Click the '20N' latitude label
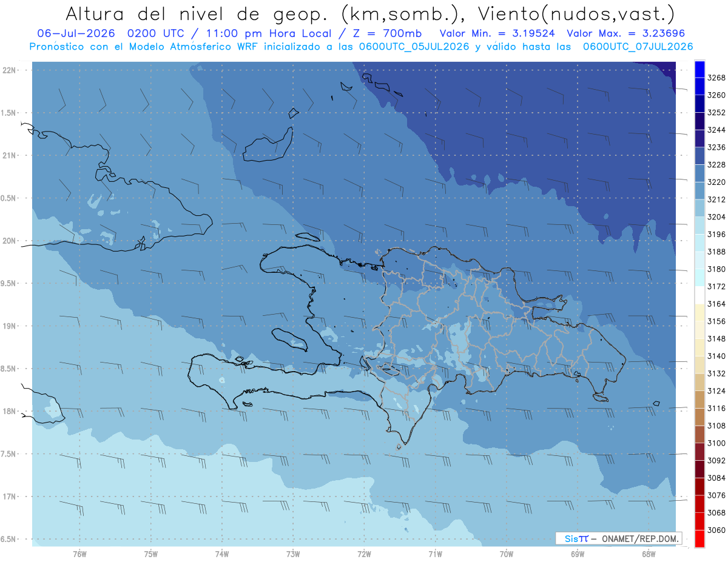This screenshot has height=562, width=728. click(10, 241)
